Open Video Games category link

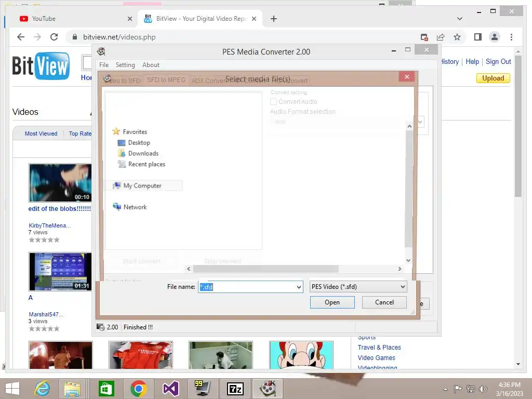pyautogui.click(x=376, y=357)
